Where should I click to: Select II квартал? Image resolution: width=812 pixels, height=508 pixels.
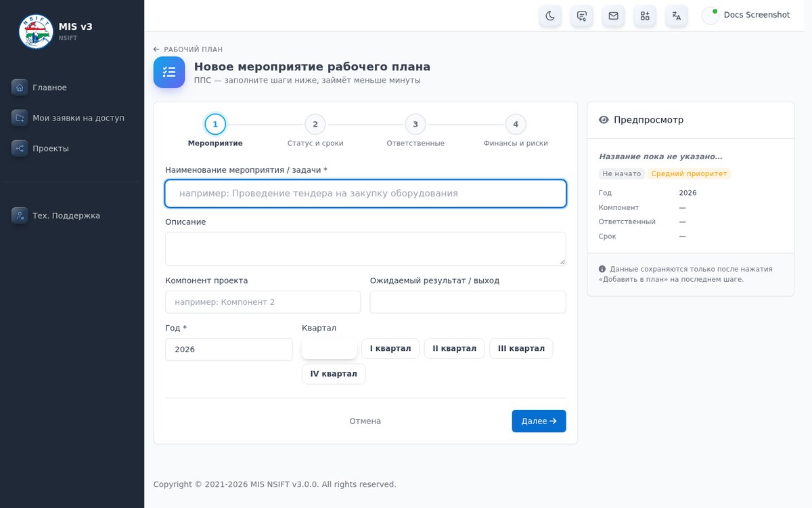click(x=455, y=348)
